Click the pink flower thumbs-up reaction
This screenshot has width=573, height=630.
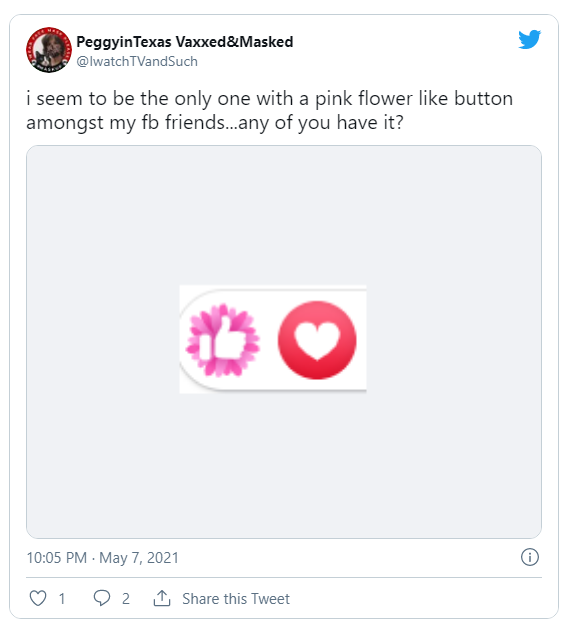(223, 340)
